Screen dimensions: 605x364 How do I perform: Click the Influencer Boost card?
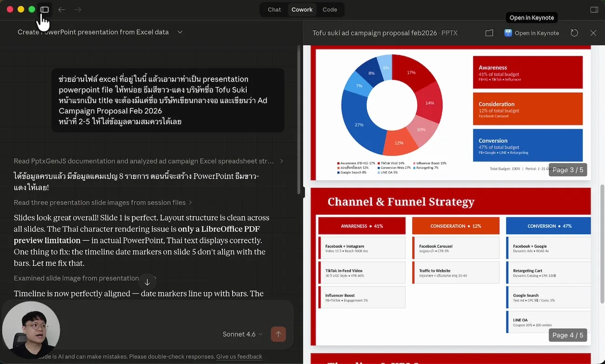point(362,297)
